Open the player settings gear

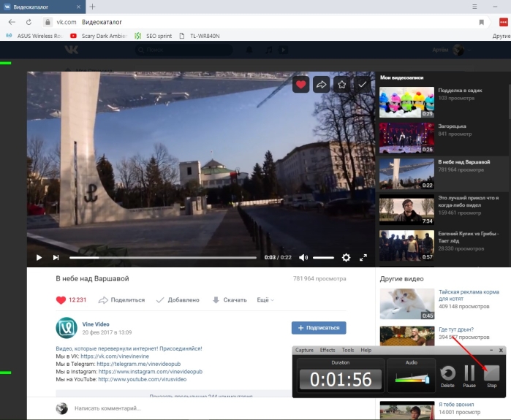(346, 258)
